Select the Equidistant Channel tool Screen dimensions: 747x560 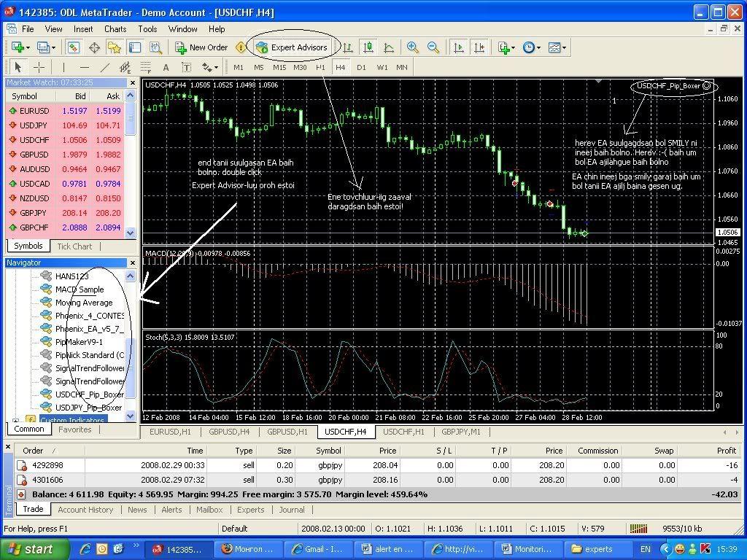point(125,67)
